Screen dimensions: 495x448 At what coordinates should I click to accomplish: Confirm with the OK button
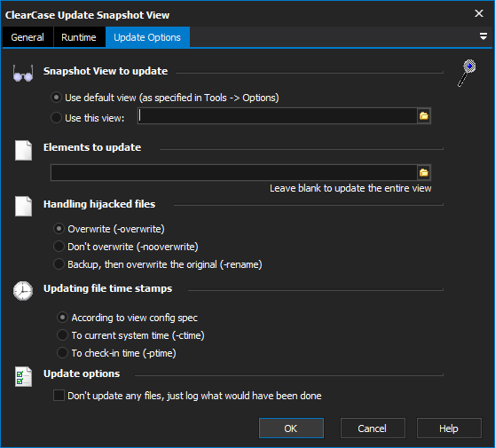291,428
